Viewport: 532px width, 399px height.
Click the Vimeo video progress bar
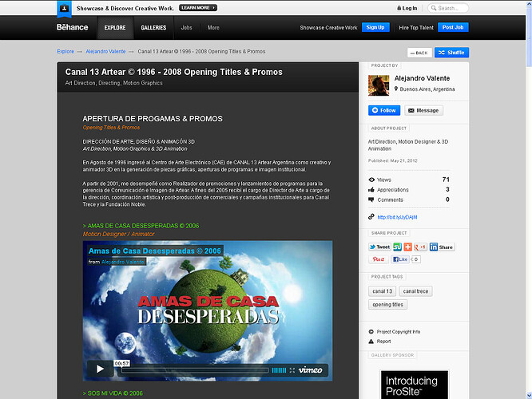(195, 370)
